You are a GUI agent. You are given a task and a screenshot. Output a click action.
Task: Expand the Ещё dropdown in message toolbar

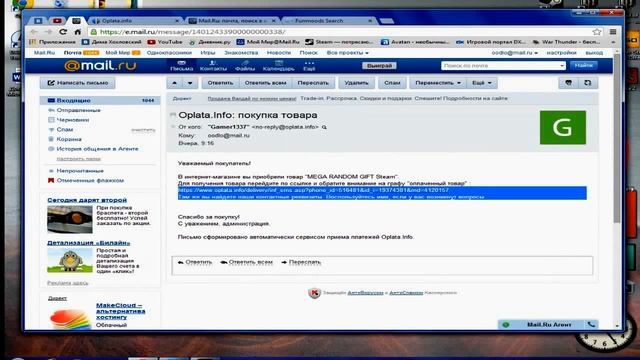482,83
